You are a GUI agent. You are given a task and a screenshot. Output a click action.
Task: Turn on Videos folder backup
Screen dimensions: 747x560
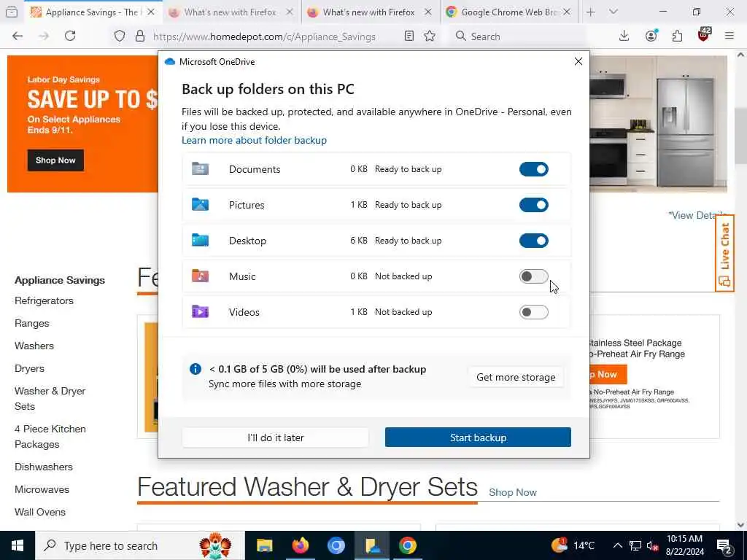pyautogui.click(x=533, y=312)
